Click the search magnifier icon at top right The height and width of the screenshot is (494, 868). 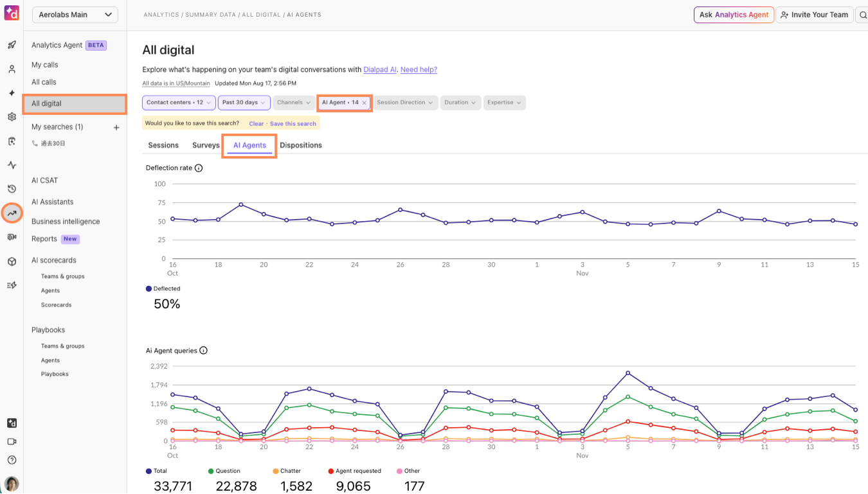tap(863, 15)
